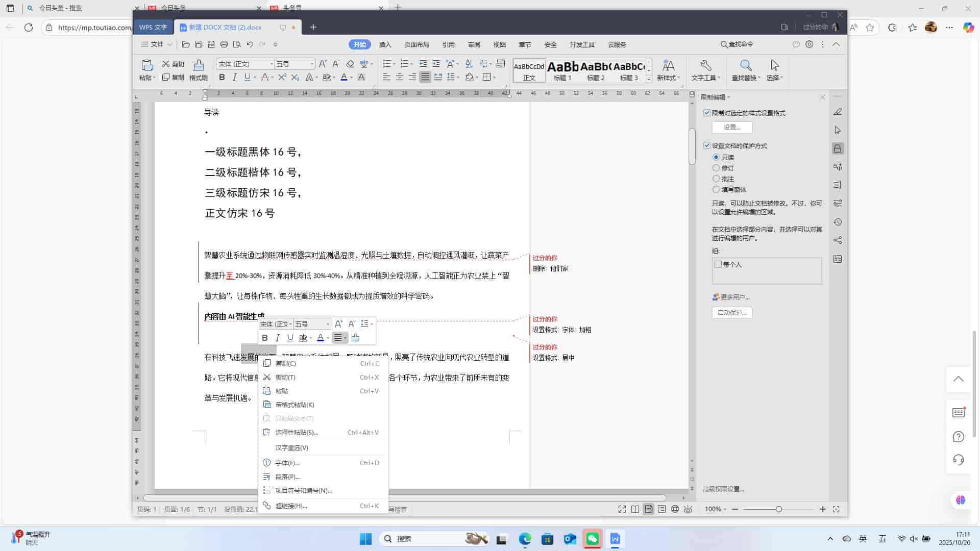Click the history clock icon in sidebar

(838, 222)
